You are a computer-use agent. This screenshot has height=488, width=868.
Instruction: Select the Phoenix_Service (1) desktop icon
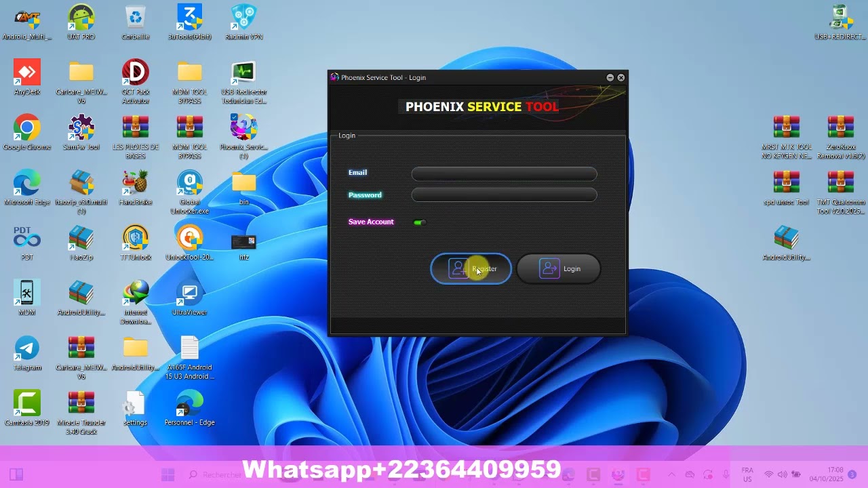click(x=244, y=137)
